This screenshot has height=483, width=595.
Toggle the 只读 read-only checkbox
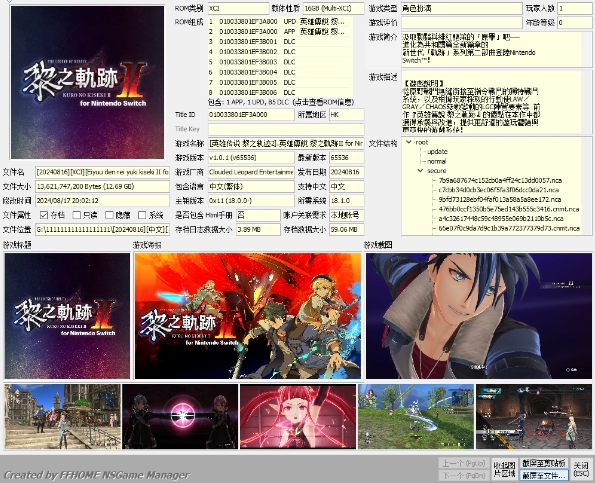coord(76,215)
